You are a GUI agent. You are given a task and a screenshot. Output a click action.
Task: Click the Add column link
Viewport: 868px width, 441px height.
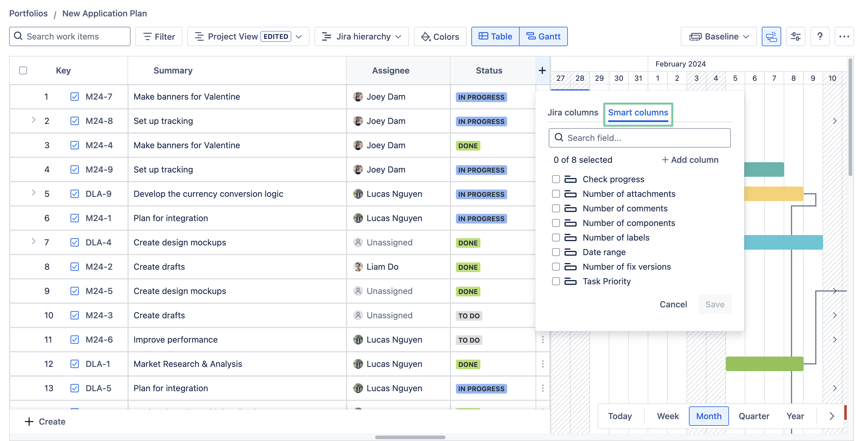pyautogui.click(x=690, y=160)
